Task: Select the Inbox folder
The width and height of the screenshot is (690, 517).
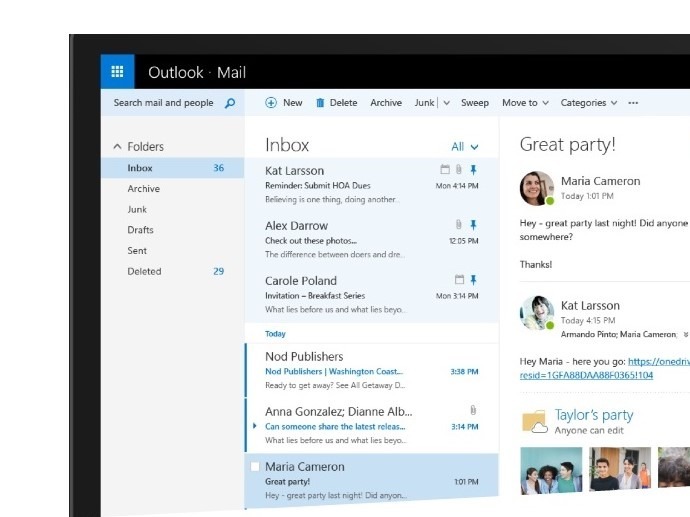Action: (x=172, y=168)
